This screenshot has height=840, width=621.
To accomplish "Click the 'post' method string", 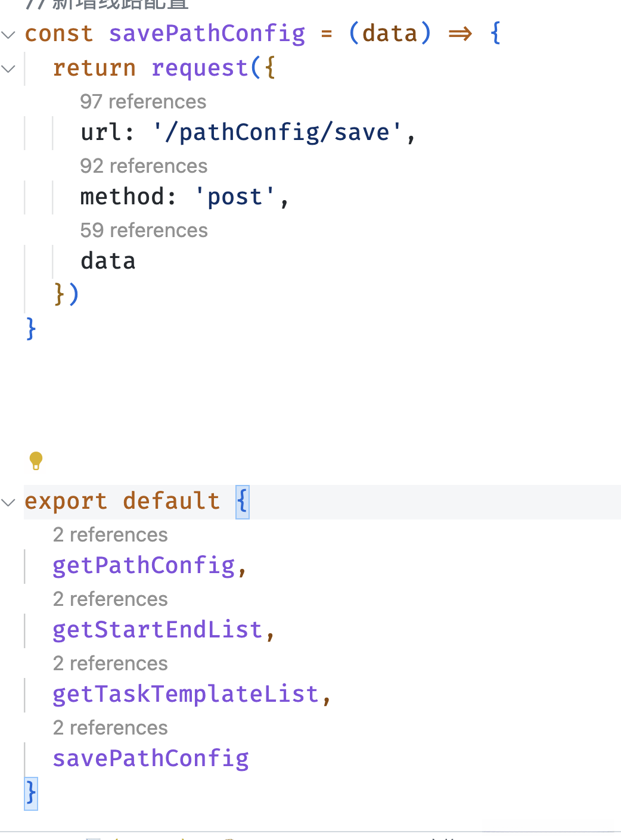I will (x=235, y=197).
